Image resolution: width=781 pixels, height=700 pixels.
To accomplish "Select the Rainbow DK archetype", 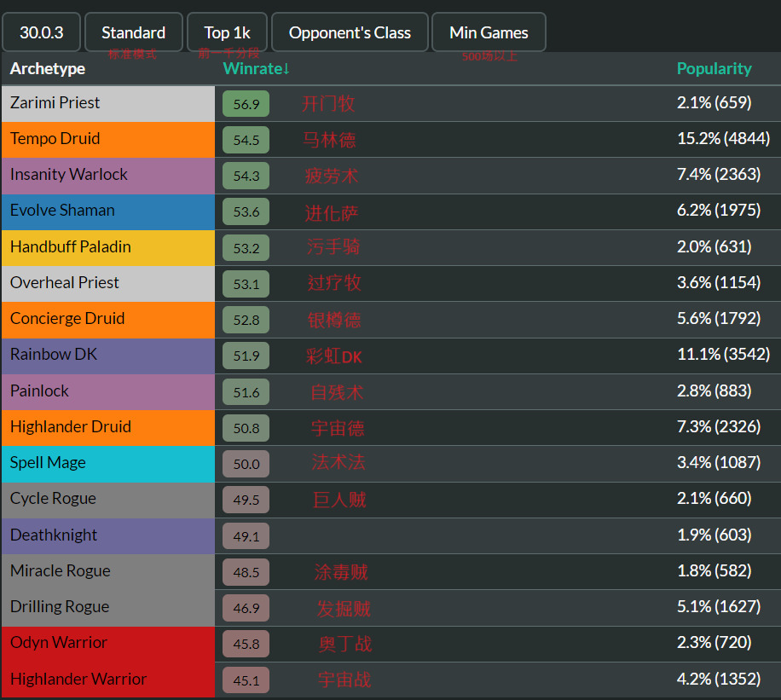I will click(x=108, y=356).
